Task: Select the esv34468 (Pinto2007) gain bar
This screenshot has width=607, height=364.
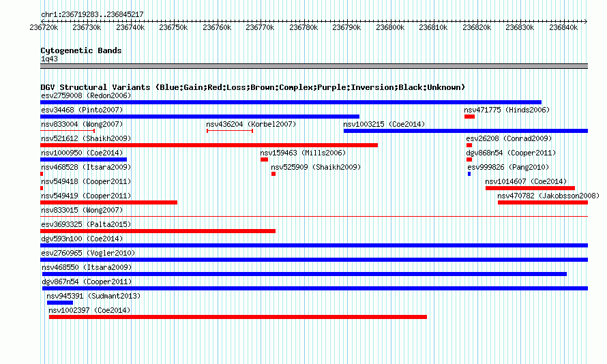Action: [x=200, y=117]
